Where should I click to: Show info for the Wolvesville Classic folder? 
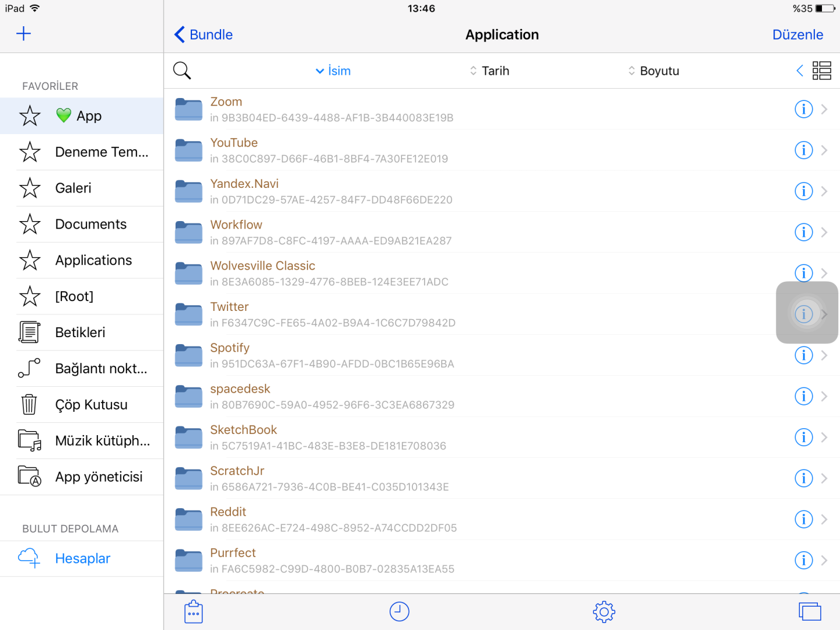coord(804,273)
